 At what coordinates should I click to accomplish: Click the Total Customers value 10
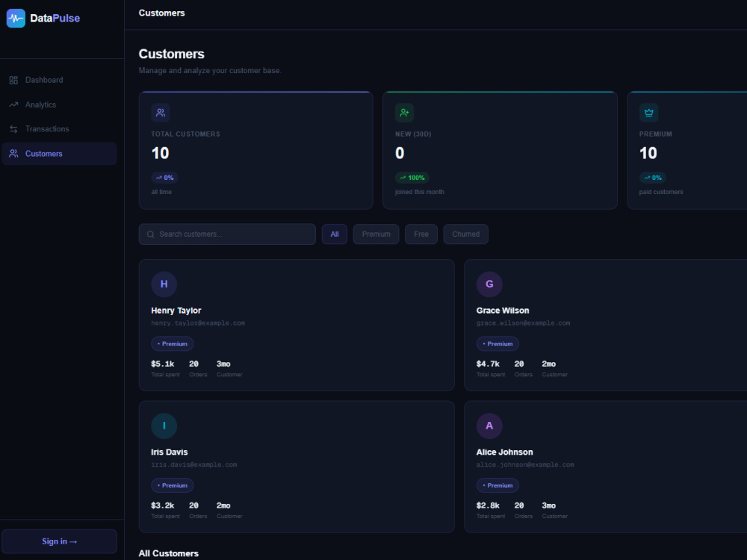(x=160, y=153)
